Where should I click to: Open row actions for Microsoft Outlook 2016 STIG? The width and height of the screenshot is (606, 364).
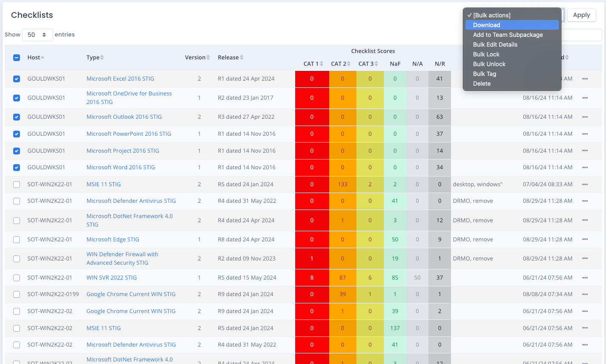click(585, 117)
